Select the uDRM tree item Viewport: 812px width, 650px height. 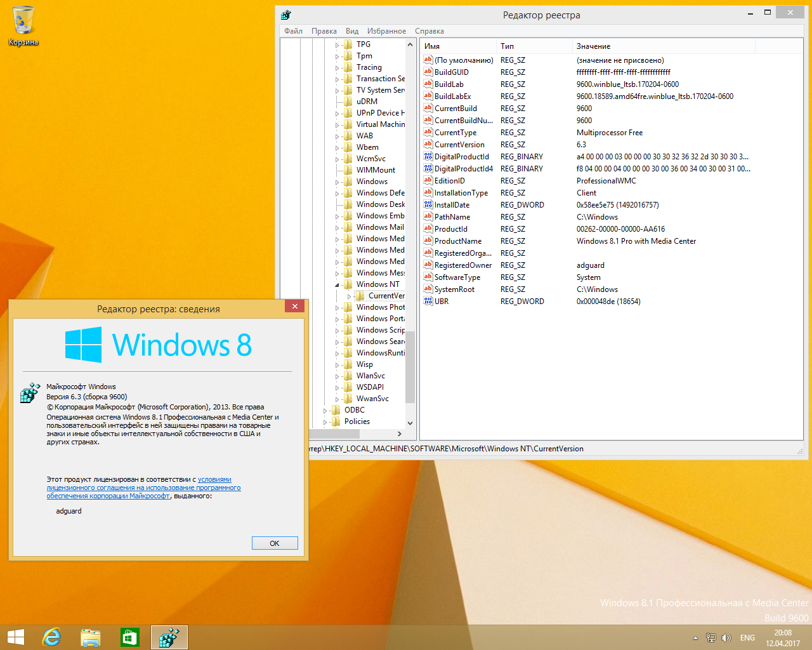(367, 101)
